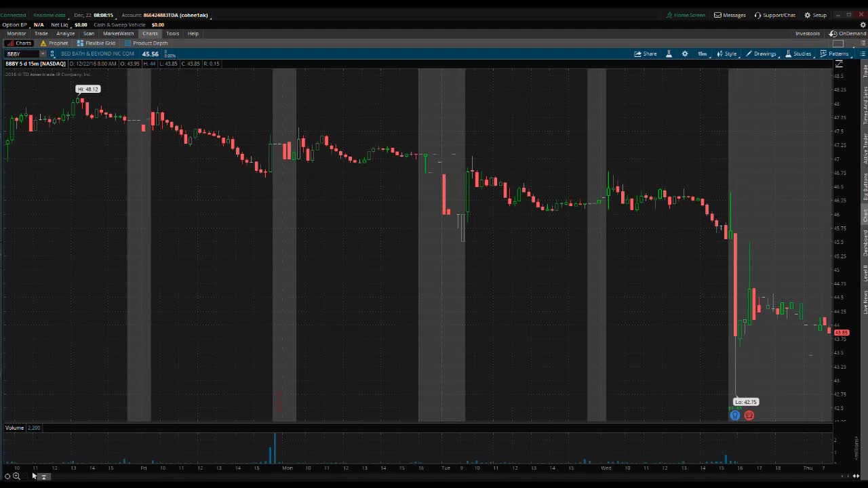Click the Hi: 48.12 price bubble
The image size is (868, 488).
[88, 89]
